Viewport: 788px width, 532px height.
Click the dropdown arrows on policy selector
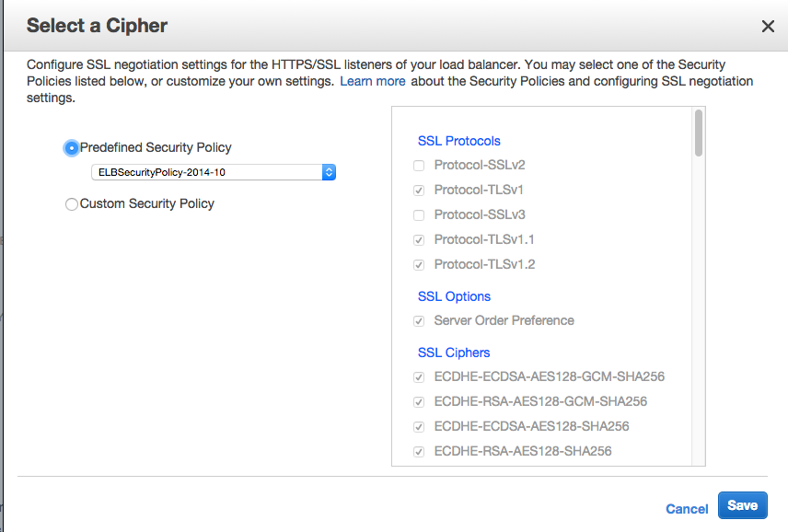tap(329, 172)
